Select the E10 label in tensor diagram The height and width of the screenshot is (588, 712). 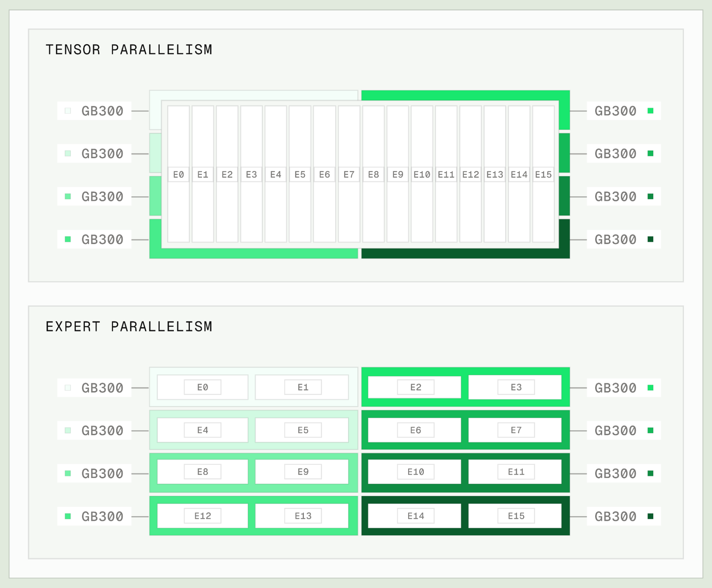pos(422,175)
